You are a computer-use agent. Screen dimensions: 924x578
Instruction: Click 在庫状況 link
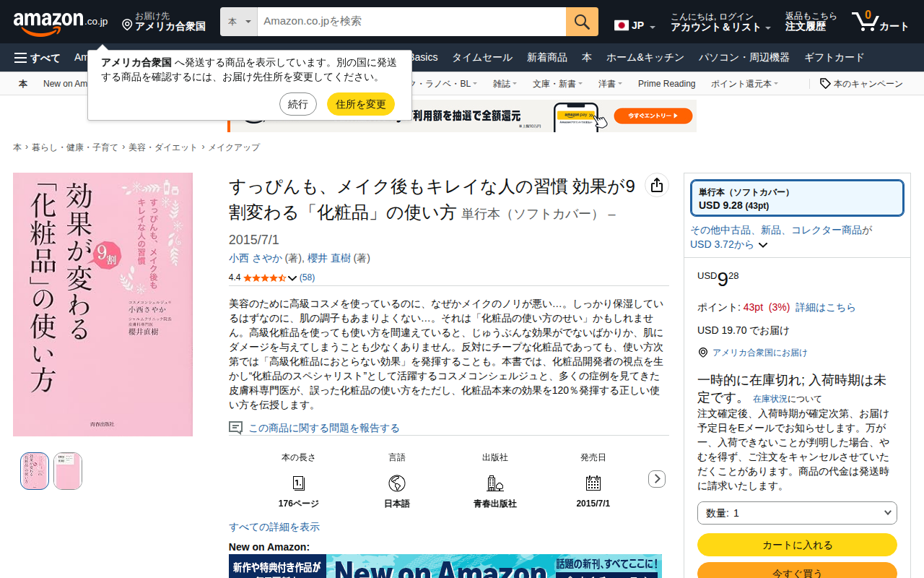pyautogui.click(x=770, y=399)
